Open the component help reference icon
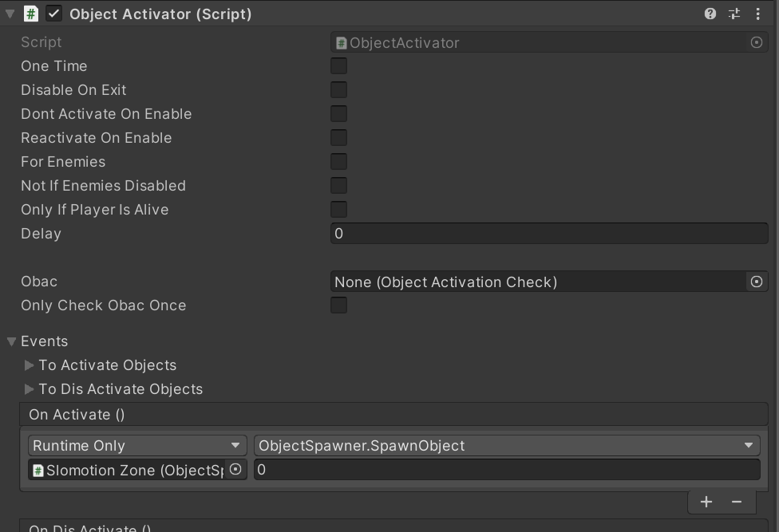The height and width of the screenshot is (532, 779). pos(710,14)
